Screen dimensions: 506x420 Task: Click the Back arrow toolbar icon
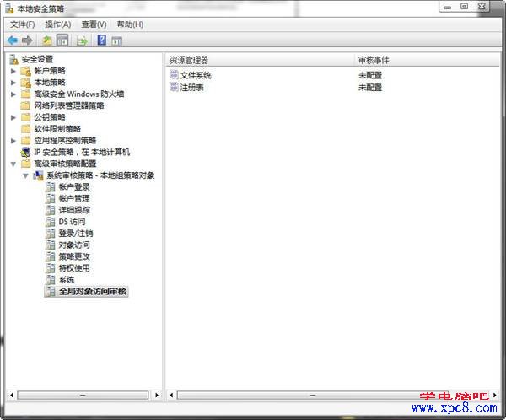(12, 40)
